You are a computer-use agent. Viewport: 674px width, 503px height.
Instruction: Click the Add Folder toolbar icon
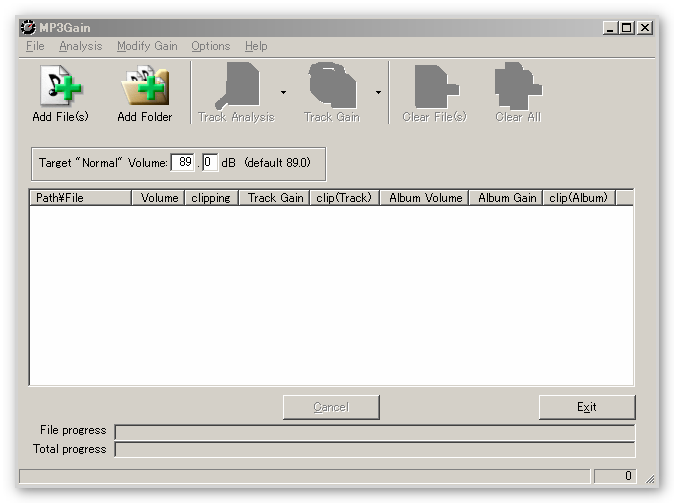pos(145,86)
